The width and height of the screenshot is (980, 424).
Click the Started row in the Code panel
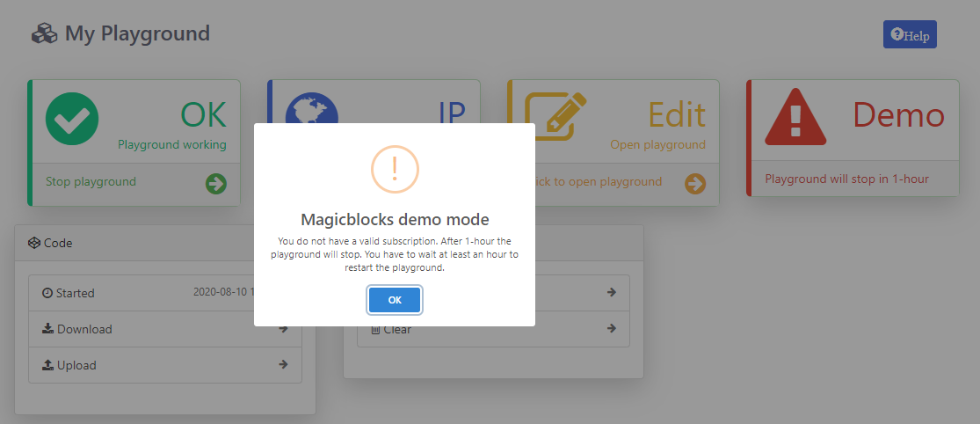pyautogui.click(x=165, y=293)
